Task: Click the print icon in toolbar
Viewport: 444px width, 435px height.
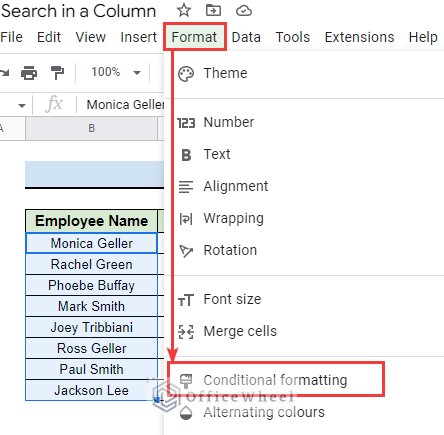Action: tap(29, 73)
